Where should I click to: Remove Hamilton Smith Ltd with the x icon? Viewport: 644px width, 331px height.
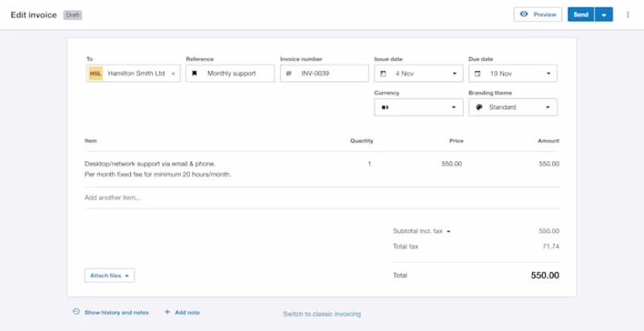point(173,73)
